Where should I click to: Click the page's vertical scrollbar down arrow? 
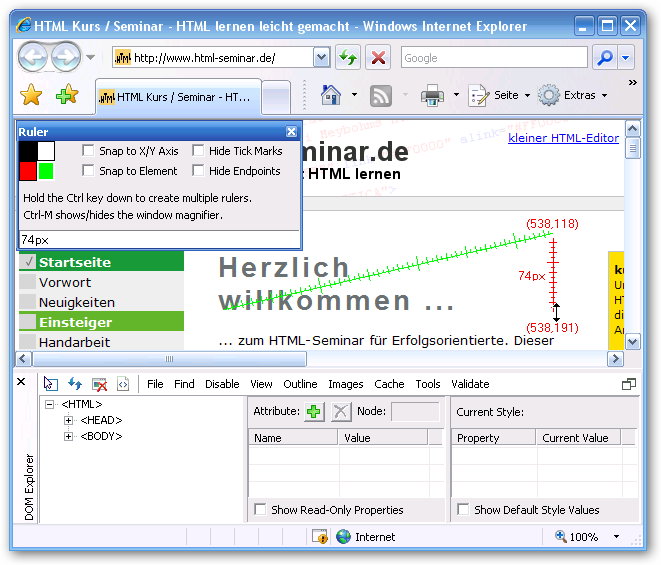tap(633, 341)
